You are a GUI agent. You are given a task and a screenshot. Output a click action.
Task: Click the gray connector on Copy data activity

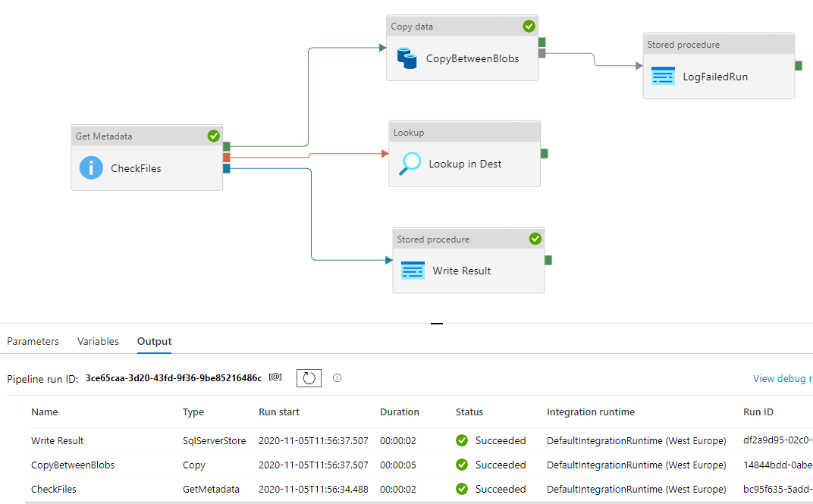(542, 53)
